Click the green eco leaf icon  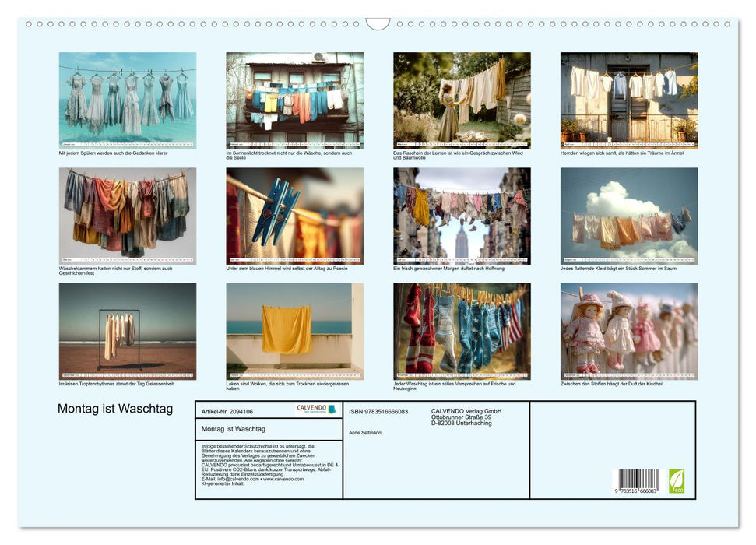coord(677,480)
